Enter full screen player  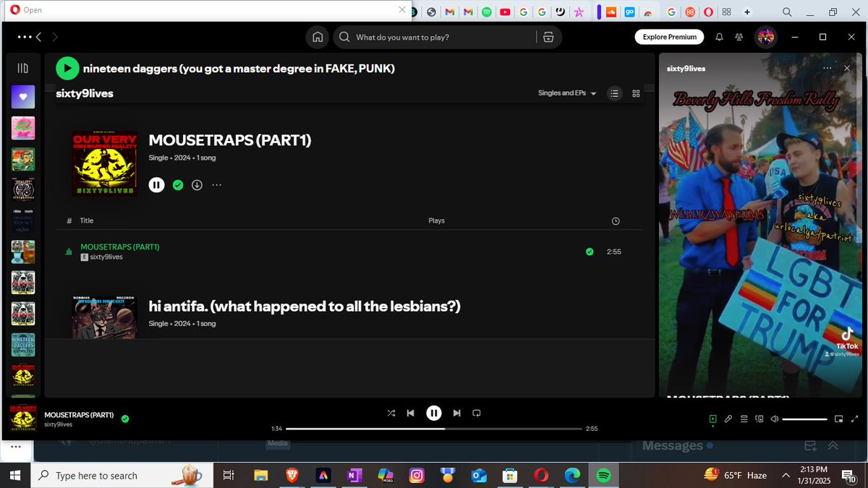(854, 419)
